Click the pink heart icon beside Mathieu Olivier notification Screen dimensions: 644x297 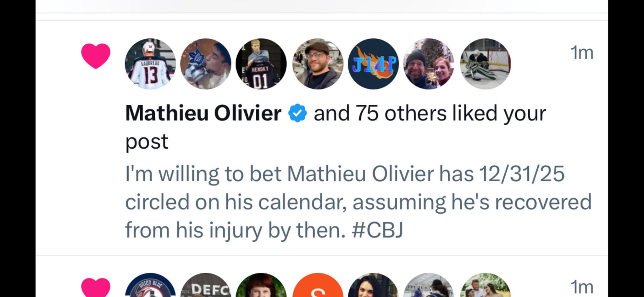coord(96,56)
